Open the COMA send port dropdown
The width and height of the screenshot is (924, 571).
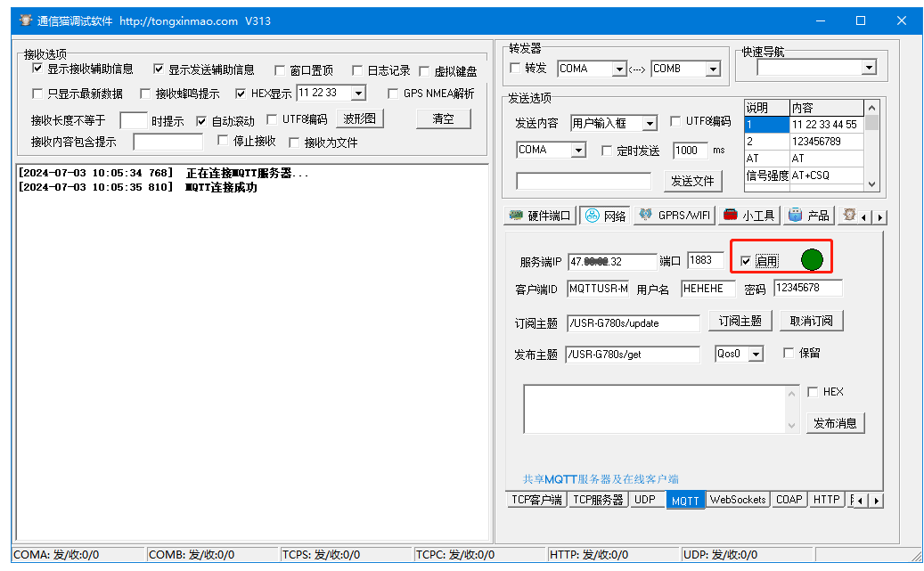[x=578, y=151]
